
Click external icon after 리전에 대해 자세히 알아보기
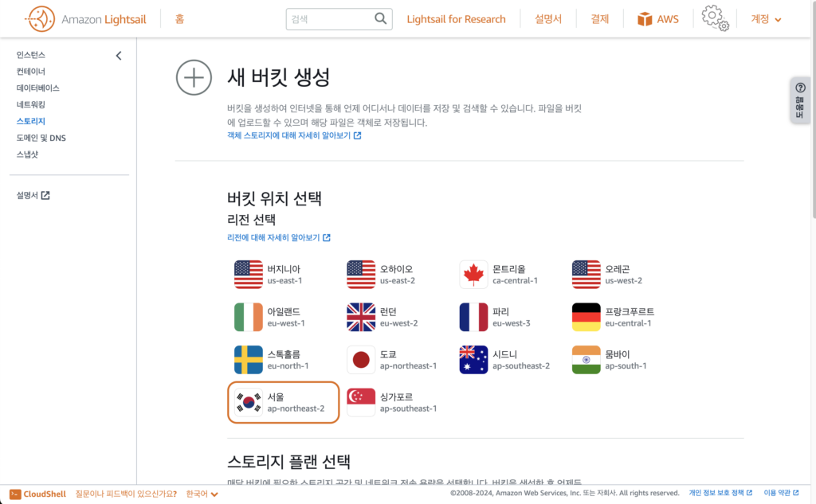[326, 238]
